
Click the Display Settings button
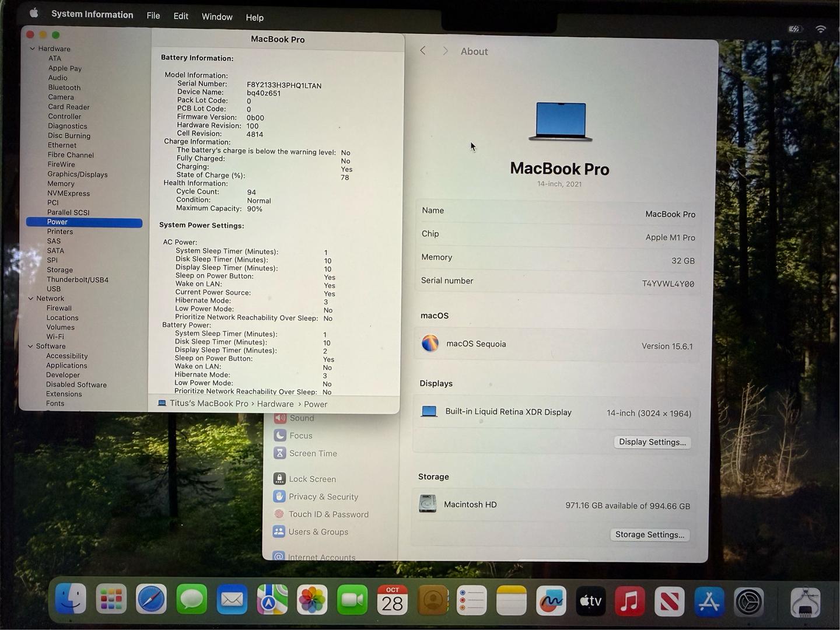[652, 442]
